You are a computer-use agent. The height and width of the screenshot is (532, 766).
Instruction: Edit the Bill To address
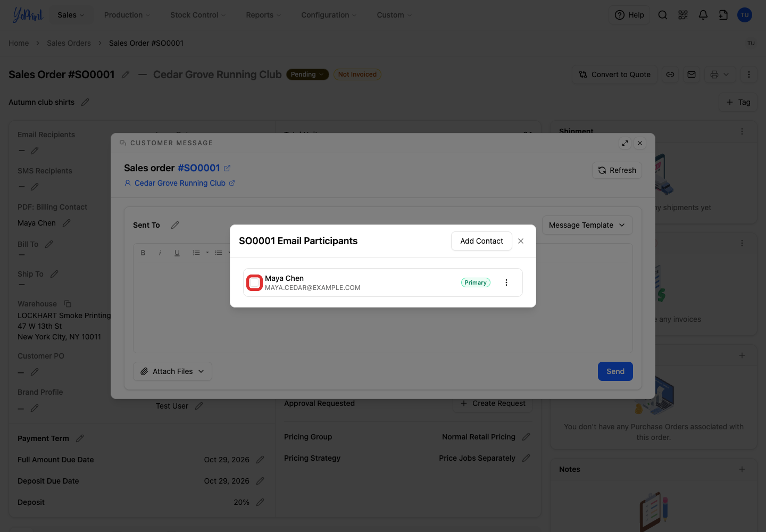coord(49,244)
